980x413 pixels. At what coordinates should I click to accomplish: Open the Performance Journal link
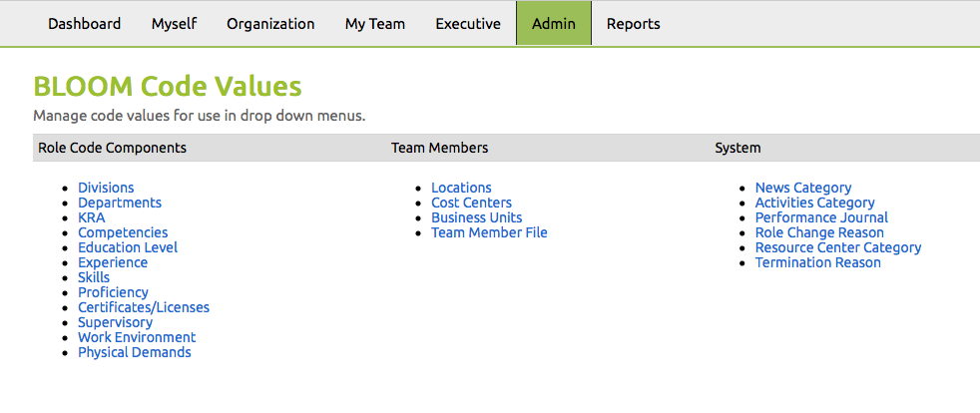click(x=821, y=217)
